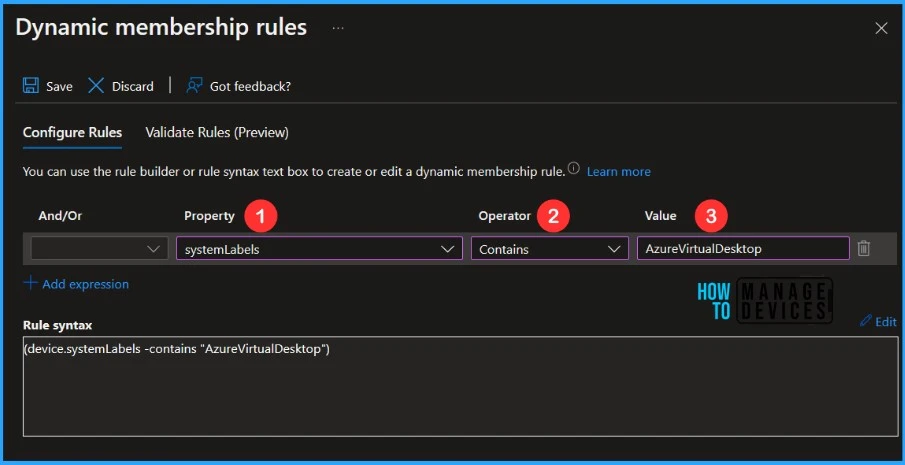Click the Edit link above rule syntax
The width and height of the screenshot is (905, 465).
click(x=885, y=321)
